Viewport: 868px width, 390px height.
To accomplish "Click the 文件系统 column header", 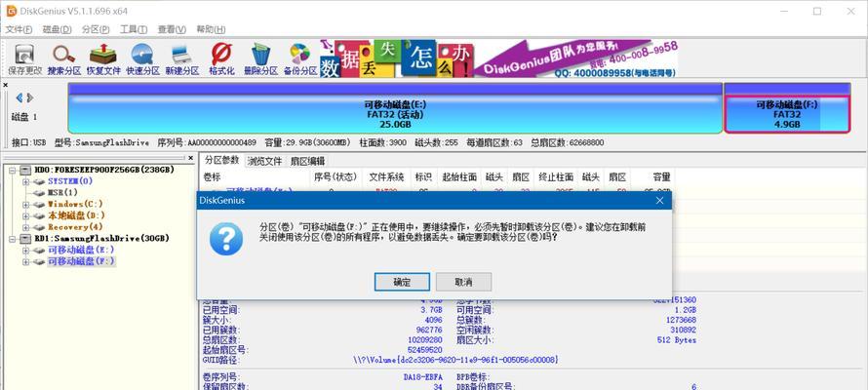I will [x=386, y=177].
